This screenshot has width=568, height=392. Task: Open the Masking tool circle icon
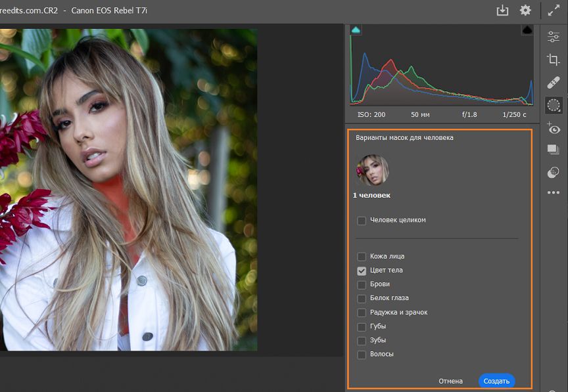[x=553, y=105]
